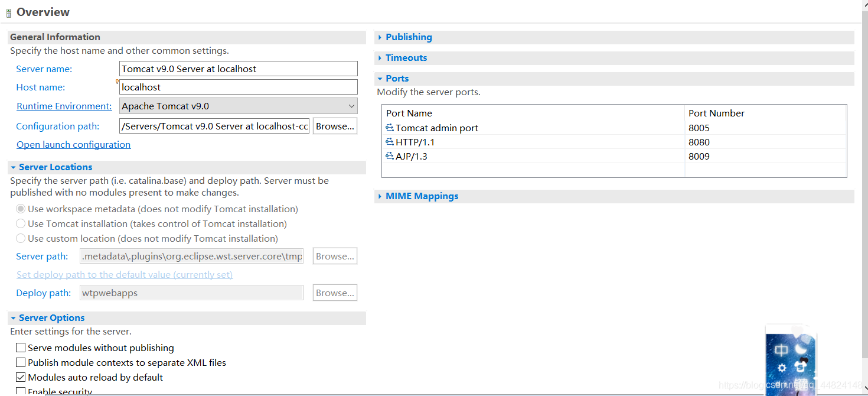The height and width of the screenshot is (396, 868).
Task: Disable Modules auto reload by default
Action: point(21,377)
